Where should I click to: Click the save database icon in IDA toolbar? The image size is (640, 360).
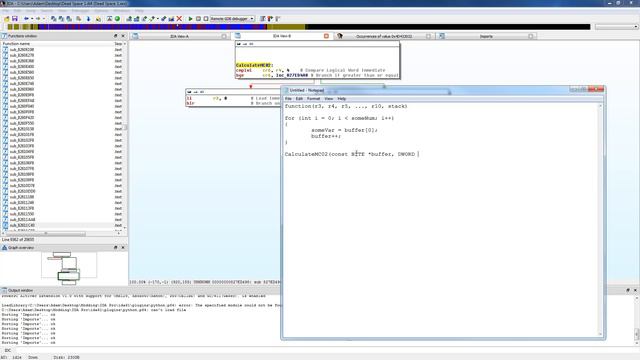(x=15, y=19)
